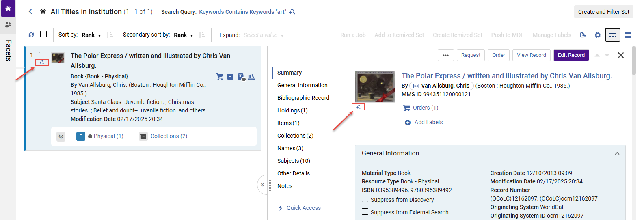Open the Items (1) section
This screenshot has width=644, height=220.
(288, 123)
